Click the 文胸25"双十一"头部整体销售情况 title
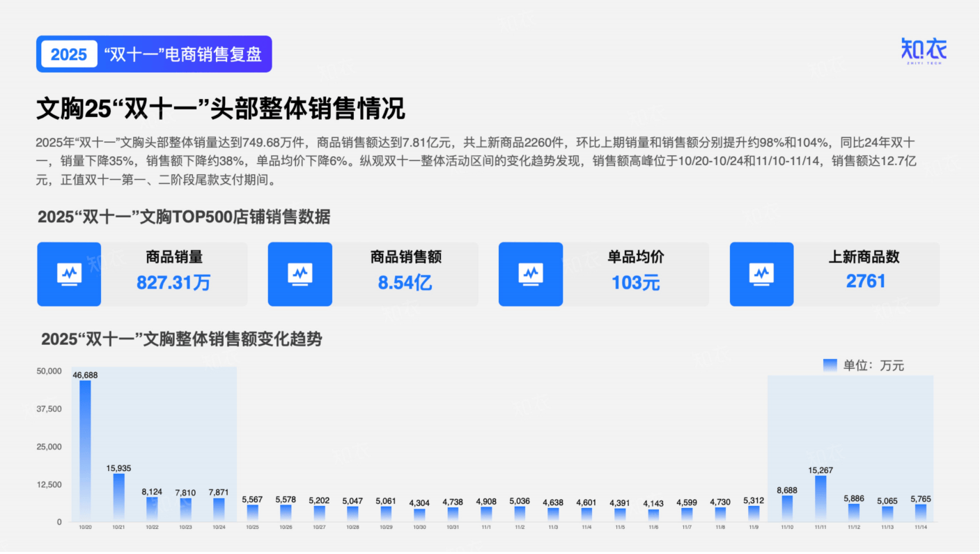Image resolution: width=980 pixels, height=554 pixels. (220, 109)
